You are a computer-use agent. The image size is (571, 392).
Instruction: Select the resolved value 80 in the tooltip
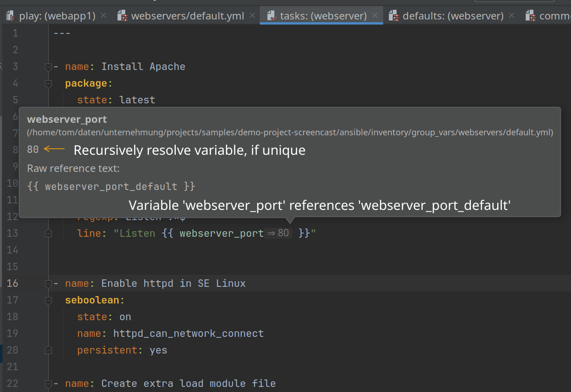click(33, 150)
